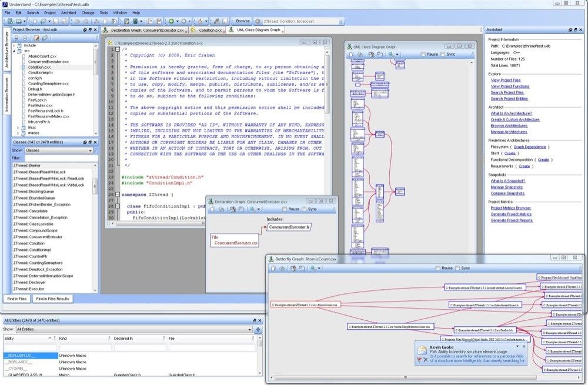The height and width of the screenshot is (385, 588).
Task: Open the Architect menu
Action: (x=68, y=12)
